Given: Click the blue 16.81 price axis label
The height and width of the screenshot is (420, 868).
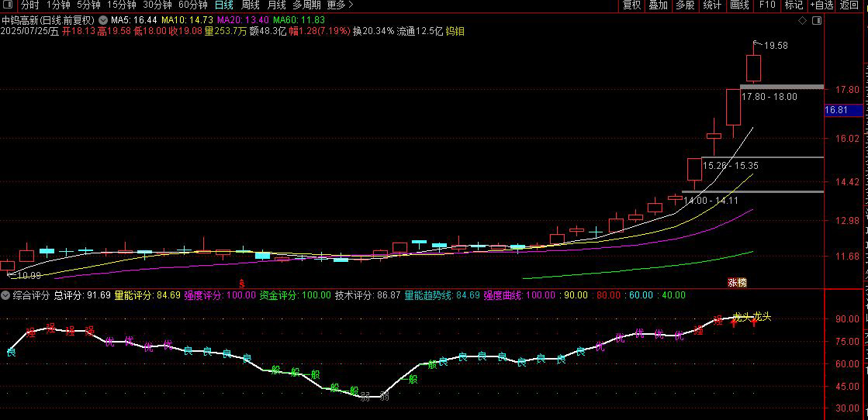Looking at the screenshot, I should point(842,110).
